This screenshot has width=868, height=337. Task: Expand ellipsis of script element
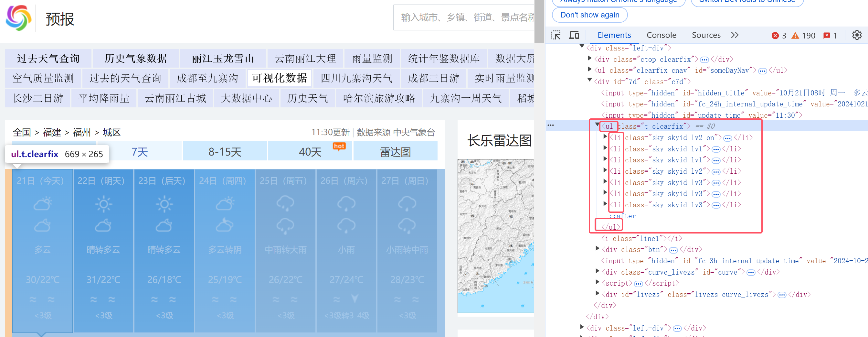pyautogui.click(x=638, y=284)
